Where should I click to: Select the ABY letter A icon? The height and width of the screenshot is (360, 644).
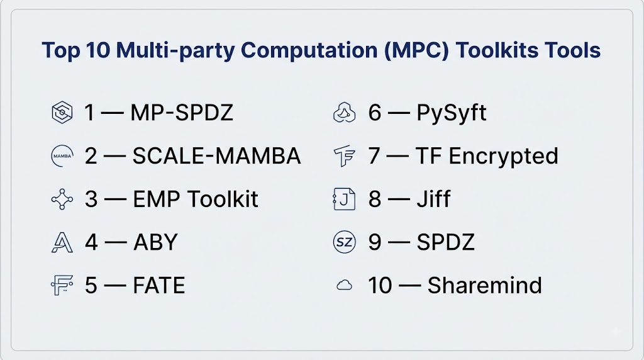pyautogui.click(x=62, y=242)
